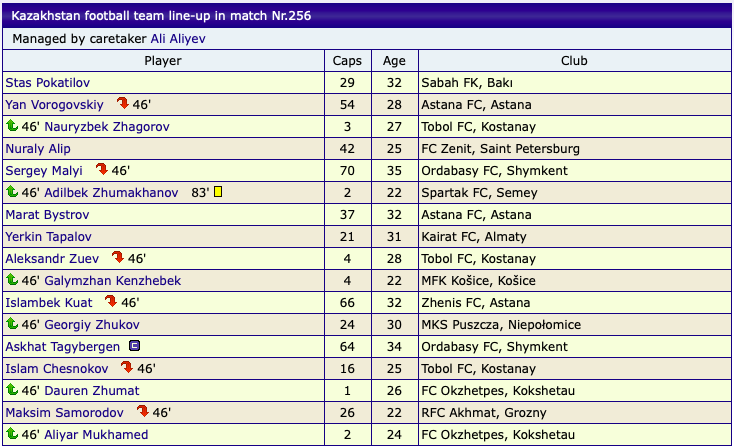The height and width of the screenshot is (448, 734).
Task: Open Aleksandr Zuev player link
Action: [x=52, y=259]
